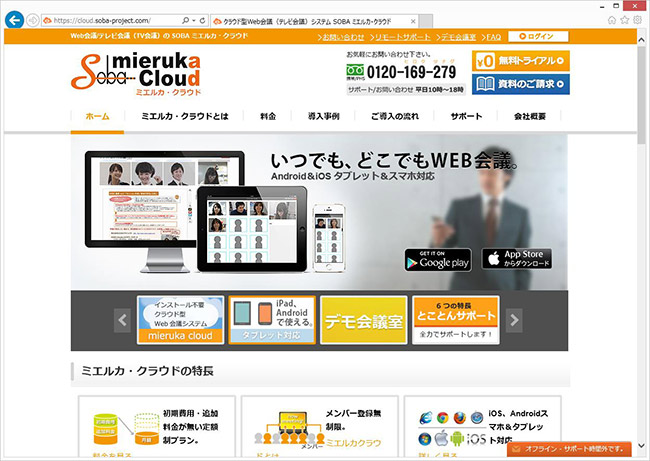Open the お問い合わせ link in top bar
650x461 pixels.
coord(341,37)
